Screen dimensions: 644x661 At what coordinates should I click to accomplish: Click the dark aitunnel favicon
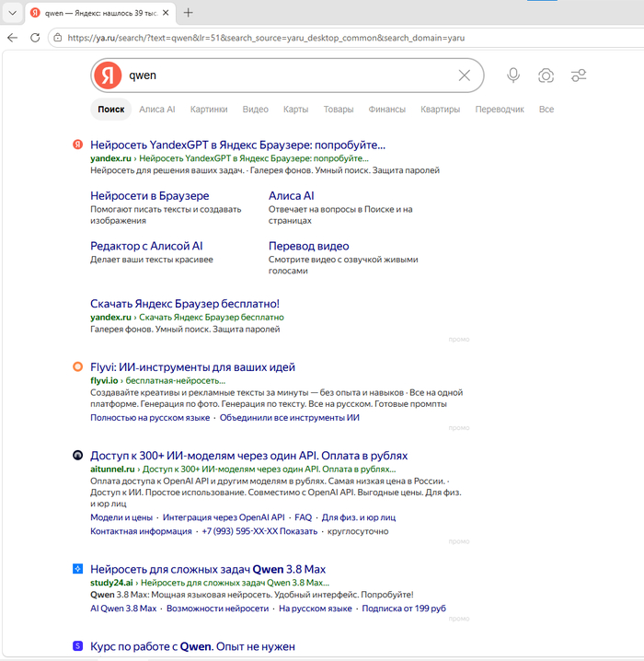77,456
